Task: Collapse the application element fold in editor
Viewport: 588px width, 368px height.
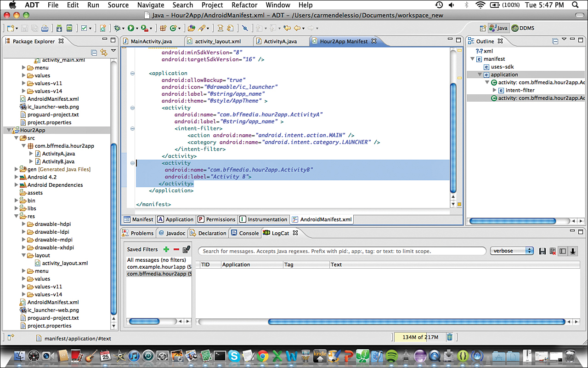Action: click(133, 73)
